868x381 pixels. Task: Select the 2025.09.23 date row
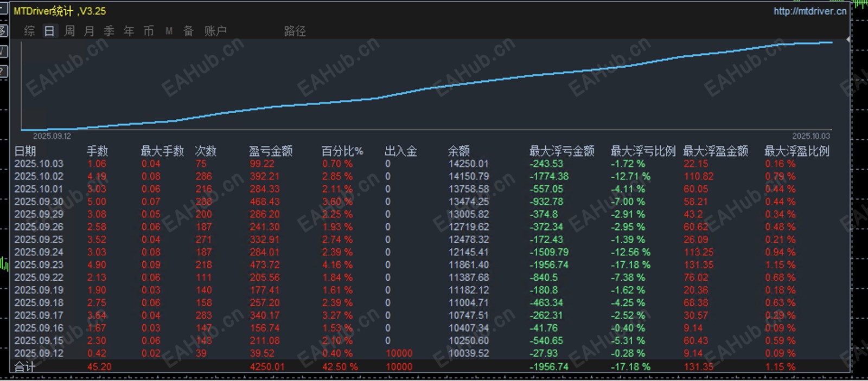(39, 265)
